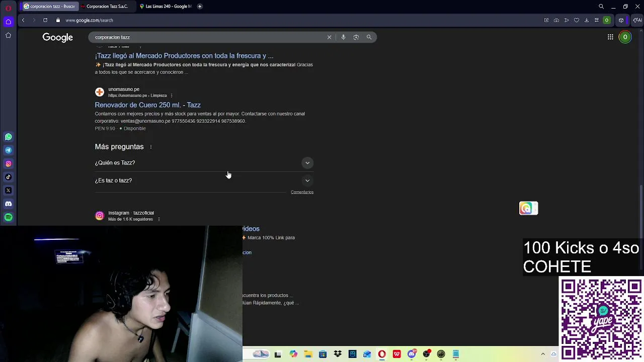The image size is (644, 362).
Task: Click the search tabs magnifier icon
Action: coord(601,7)
